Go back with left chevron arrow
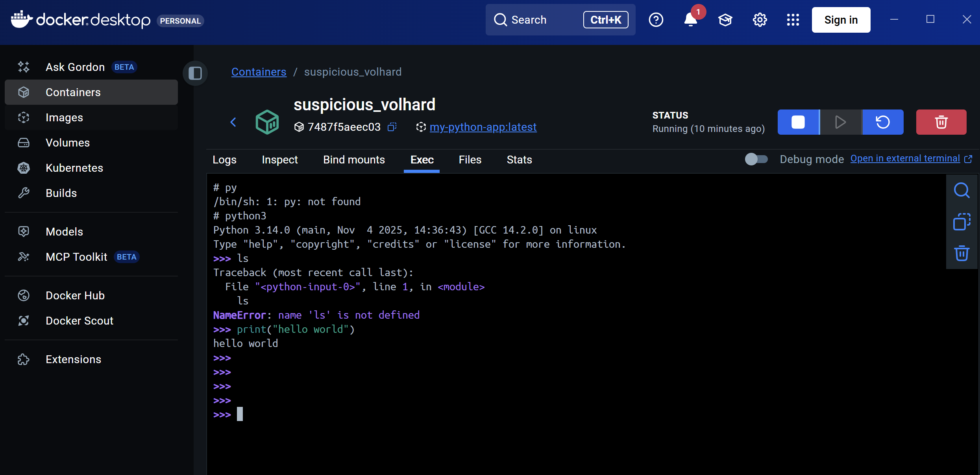 233,122
